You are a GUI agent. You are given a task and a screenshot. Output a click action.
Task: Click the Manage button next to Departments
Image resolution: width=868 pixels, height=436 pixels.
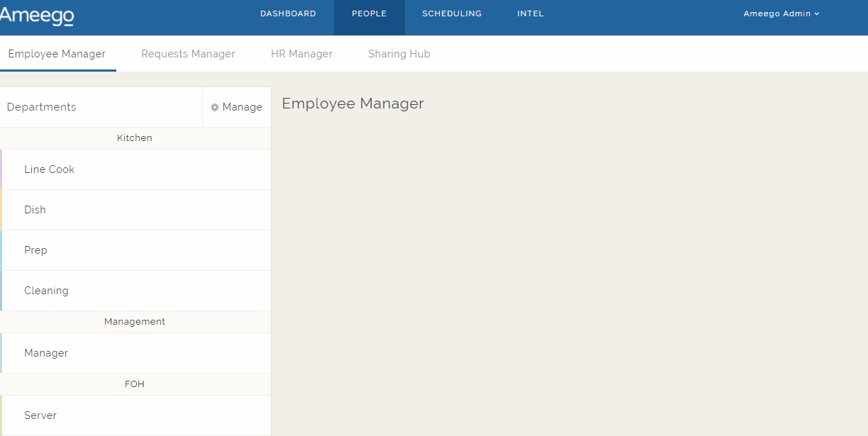(236, 107)
